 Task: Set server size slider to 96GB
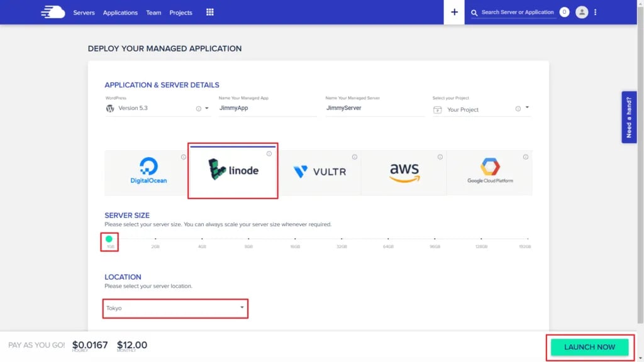435,239
